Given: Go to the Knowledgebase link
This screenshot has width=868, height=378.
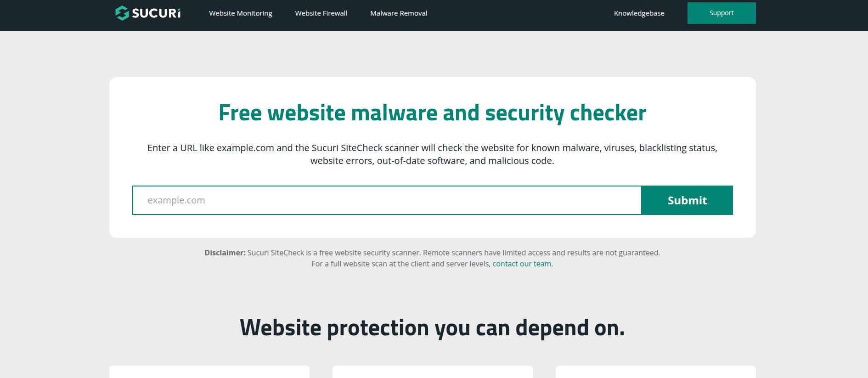Looking at the screenshot, I should click(x=639, y=13).
